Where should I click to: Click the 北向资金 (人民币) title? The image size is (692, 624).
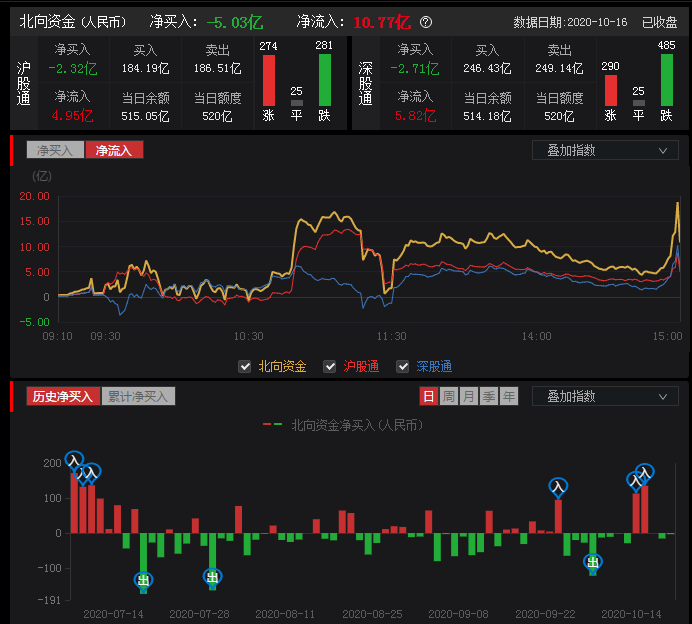pos(73,22)
